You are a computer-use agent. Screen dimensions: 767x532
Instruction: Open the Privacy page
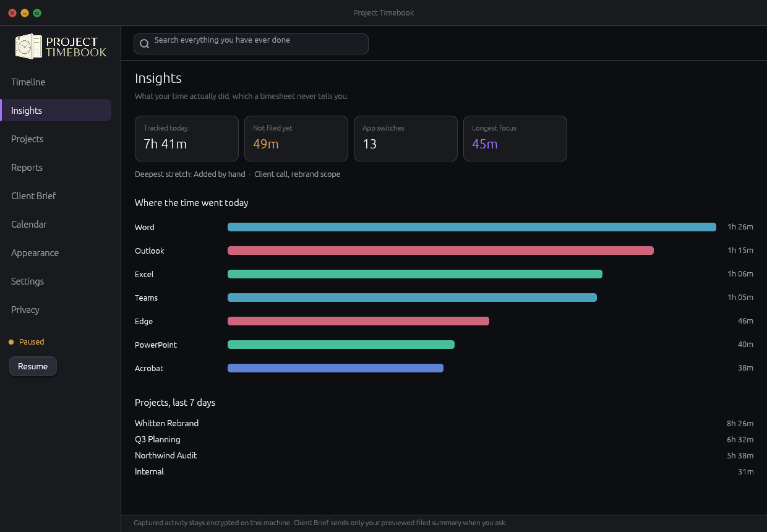[56, 309]
